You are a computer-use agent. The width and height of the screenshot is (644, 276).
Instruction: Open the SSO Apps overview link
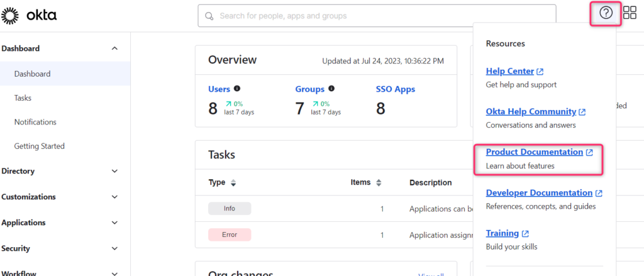(395, 89)
